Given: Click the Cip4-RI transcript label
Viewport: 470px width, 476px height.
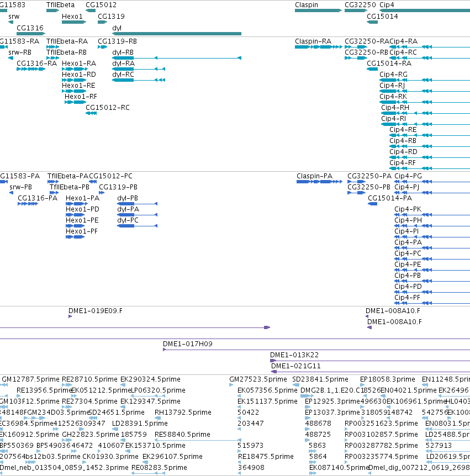Looking at the screenshot, I should [x=393, y=119].
